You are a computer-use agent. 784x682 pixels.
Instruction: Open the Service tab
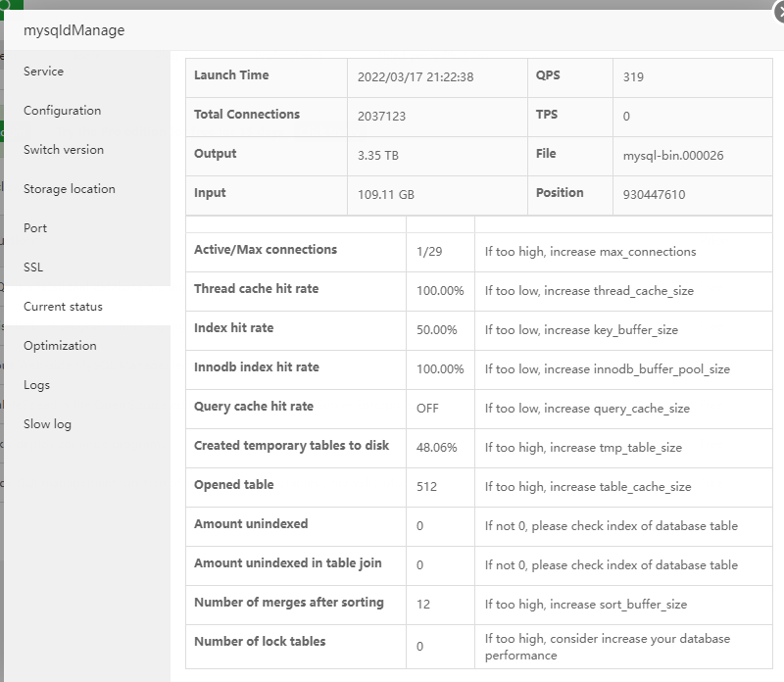tap(44, 72)
